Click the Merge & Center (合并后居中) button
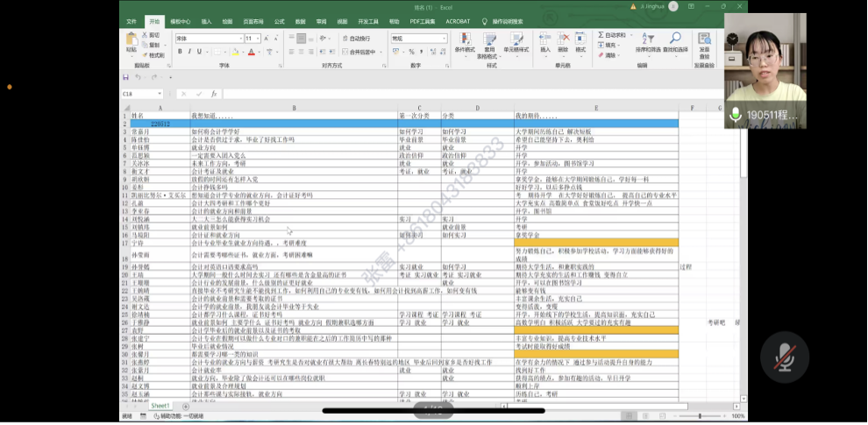The height and width of the screenshot is (425, 868). coord(359,52)
